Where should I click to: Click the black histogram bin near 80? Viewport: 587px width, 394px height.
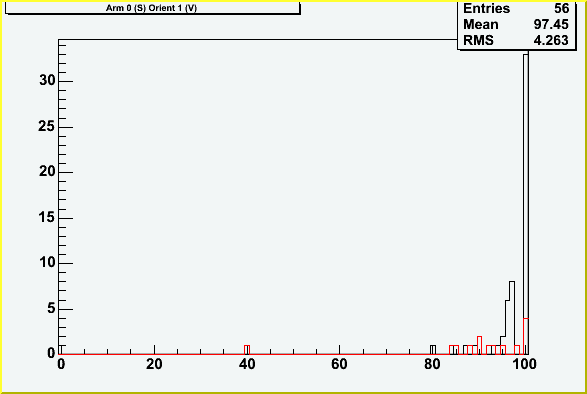tap(433, 350)
